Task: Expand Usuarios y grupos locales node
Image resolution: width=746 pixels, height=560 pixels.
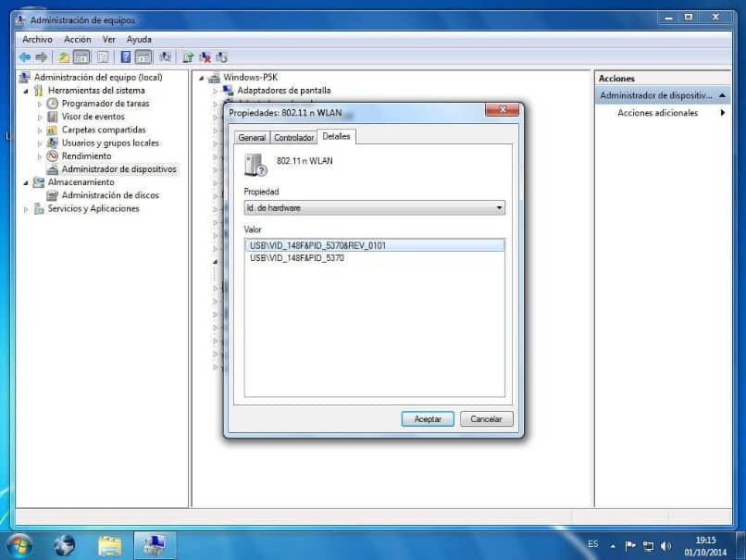Action: (40, 143)
